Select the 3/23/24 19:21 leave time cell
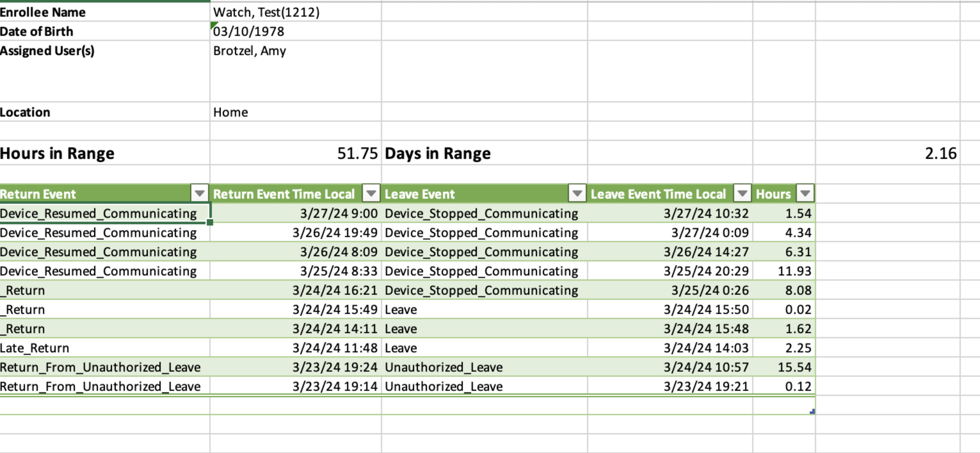980x453 pixels. [670, 386]
